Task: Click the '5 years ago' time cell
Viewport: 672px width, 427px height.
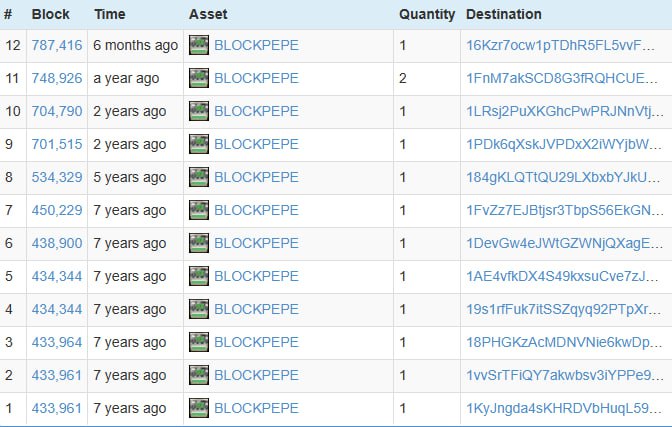Action: [x=130, y=177]
